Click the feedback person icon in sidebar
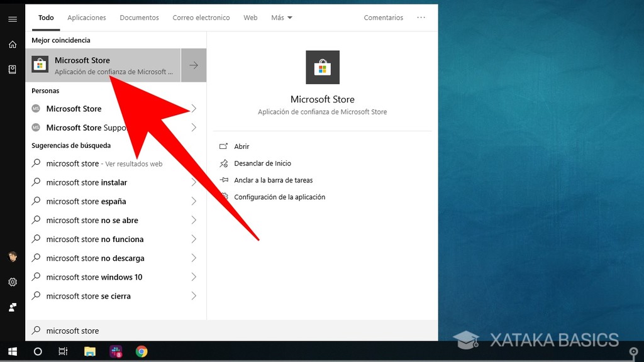Viewport: 644px width, 362px height. (x=13, y=307)
